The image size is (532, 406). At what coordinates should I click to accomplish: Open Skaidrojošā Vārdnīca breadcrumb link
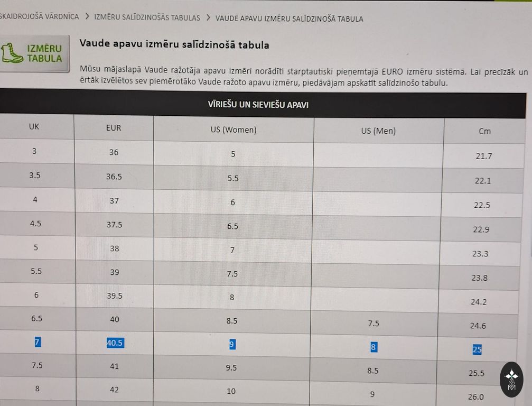point(39,16)
